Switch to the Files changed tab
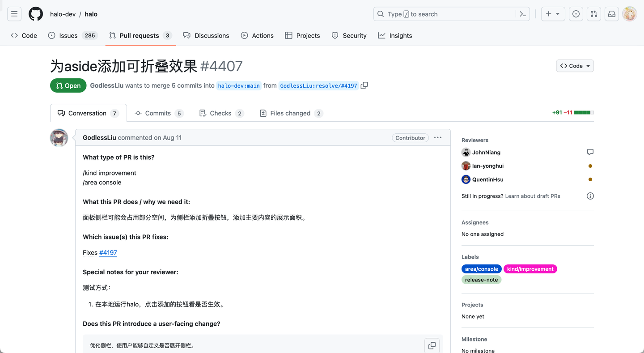 pyautogui.click(x=291, y=113)
